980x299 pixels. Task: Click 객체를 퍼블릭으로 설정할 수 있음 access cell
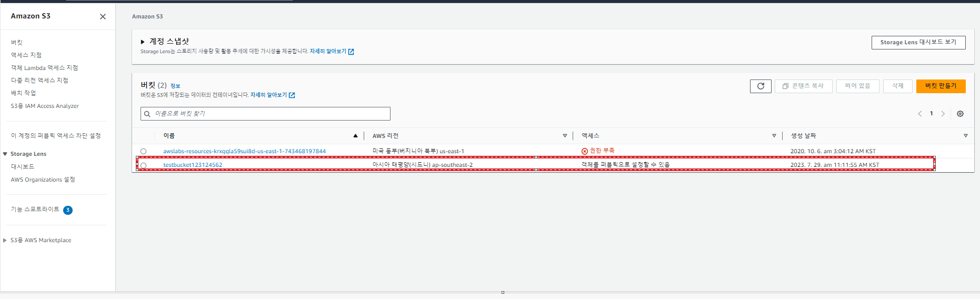point(625,165)
